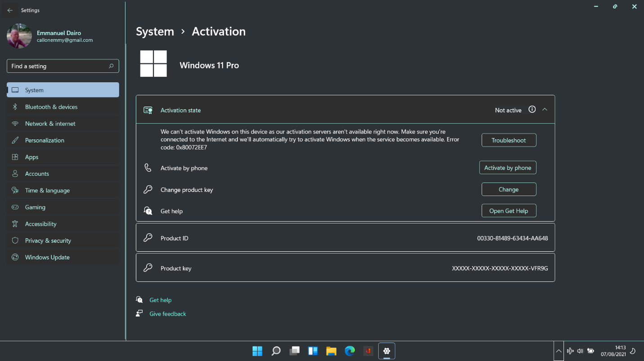Click the Troubleshoot button
Image resolution: width=644 pixels, height=361 pixels.
tap(509, 140)
